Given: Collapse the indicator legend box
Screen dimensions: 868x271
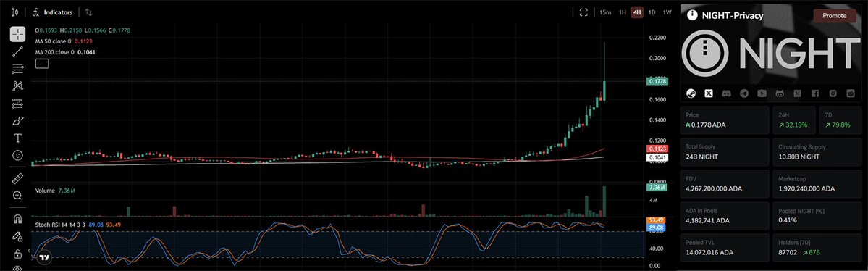Looking at the screenshot, I should pos(42,64).
